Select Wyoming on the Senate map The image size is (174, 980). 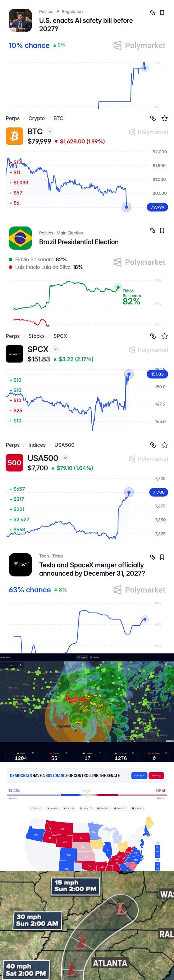click(x=65, y=842)
